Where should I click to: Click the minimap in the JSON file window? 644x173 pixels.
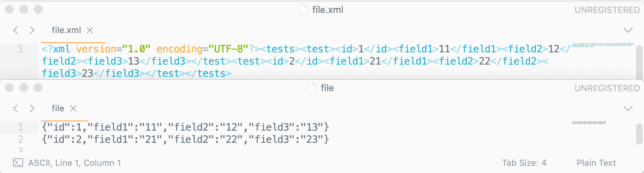click(x=589, y=123)
